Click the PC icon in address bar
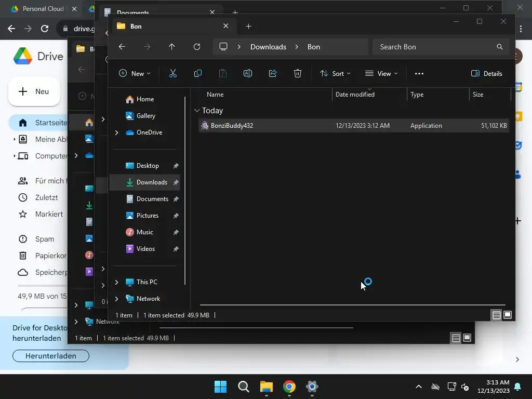This screenshot has width=532, height=399. tap(223, 46)
